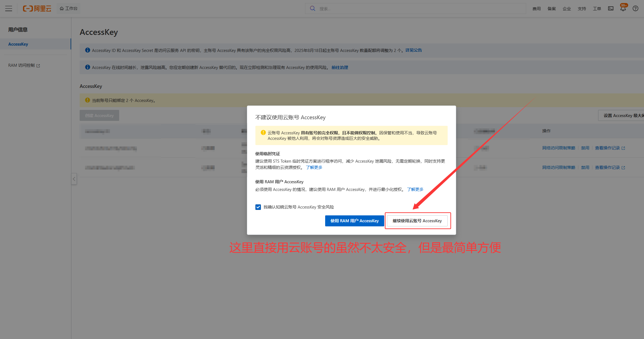Click the help question mark icon

[635, 9]
